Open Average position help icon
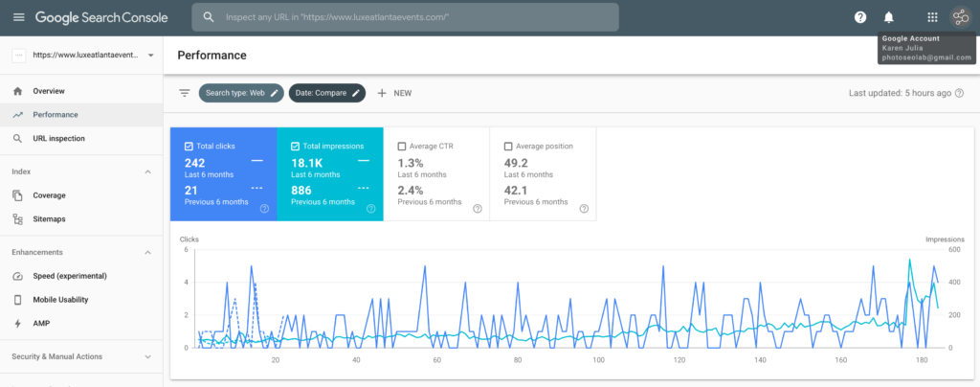Screen dimensions: 980x387 [x=584, y=209]
